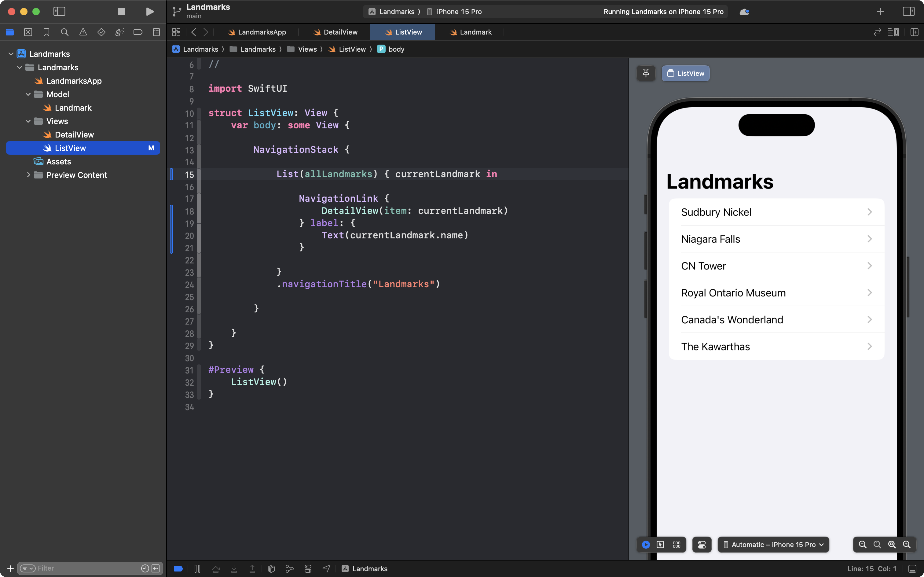This screenshot has width=924, height=577.
Task: Click the ListView button above the preview
Action: tap(685, 73)
